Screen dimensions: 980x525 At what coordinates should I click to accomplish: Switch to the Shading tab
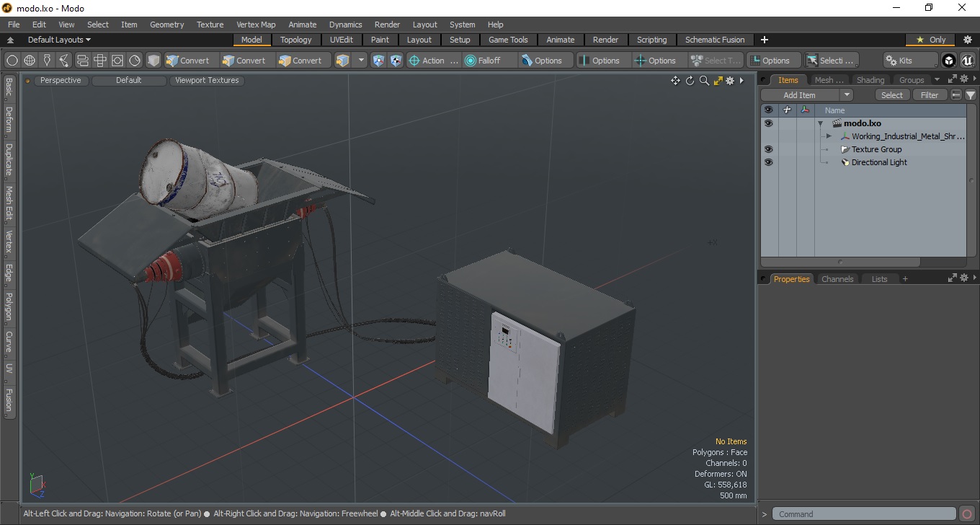(x=870, y=80)
